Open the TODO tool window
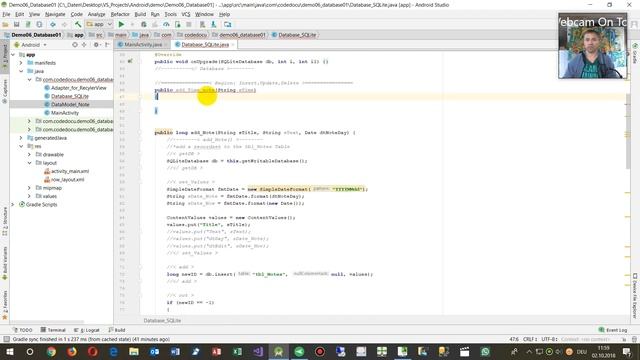This screenshot has height=360, width=640. click(23, 330)
